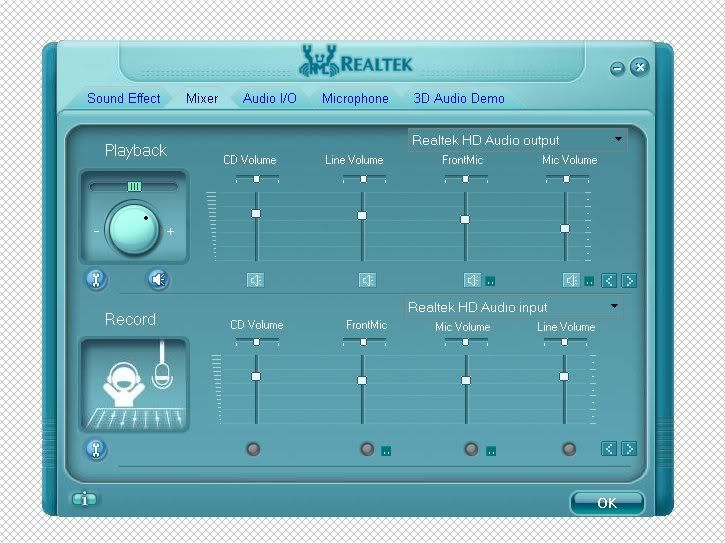Open Record FrontMic advanced options square
This screenshot has width=725, height=543.
386,450
